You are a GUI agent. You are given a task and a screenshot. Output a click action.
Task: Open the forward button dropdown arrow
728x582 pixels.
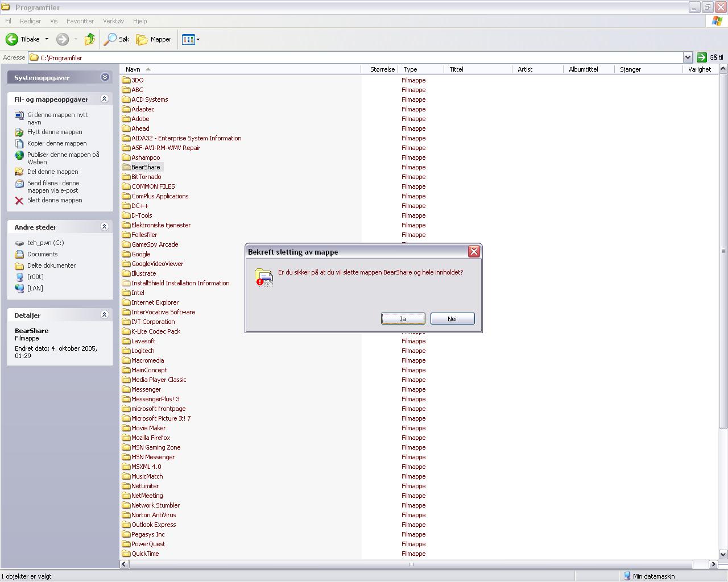[x=76, y=39]
